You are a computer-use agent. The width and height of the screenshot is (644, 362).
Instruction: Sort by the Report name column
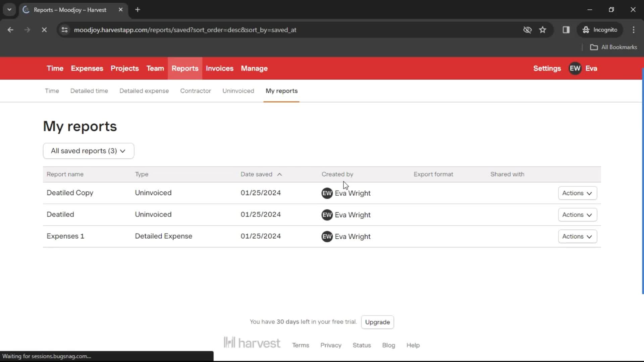[65, 174]
